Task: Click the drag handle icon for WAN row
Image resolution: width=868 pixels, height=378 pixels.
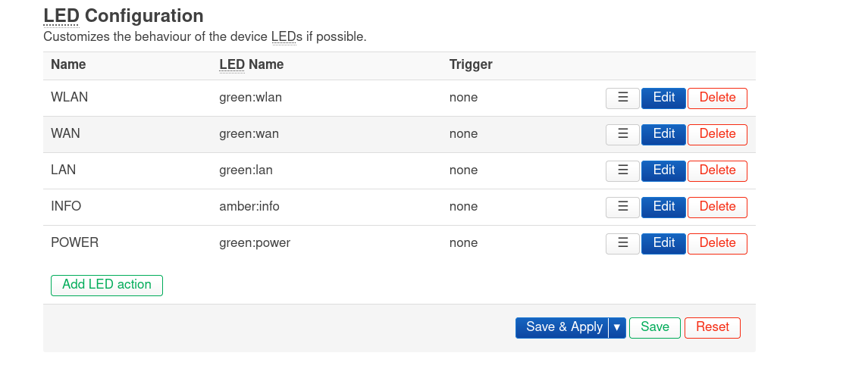Action: pyautogui.click(x=623, y=135)
